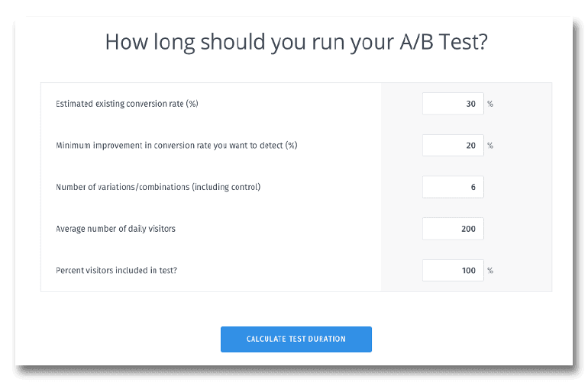Click the % symbol next to the 20 field
588x389 pixels.
point(490,145)
